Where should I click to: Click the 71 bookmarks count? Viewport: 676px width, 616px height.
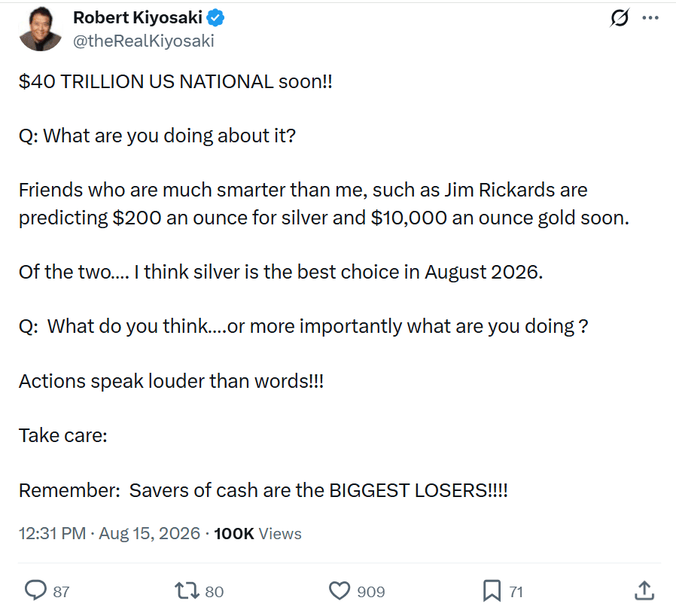click(516, 591)
